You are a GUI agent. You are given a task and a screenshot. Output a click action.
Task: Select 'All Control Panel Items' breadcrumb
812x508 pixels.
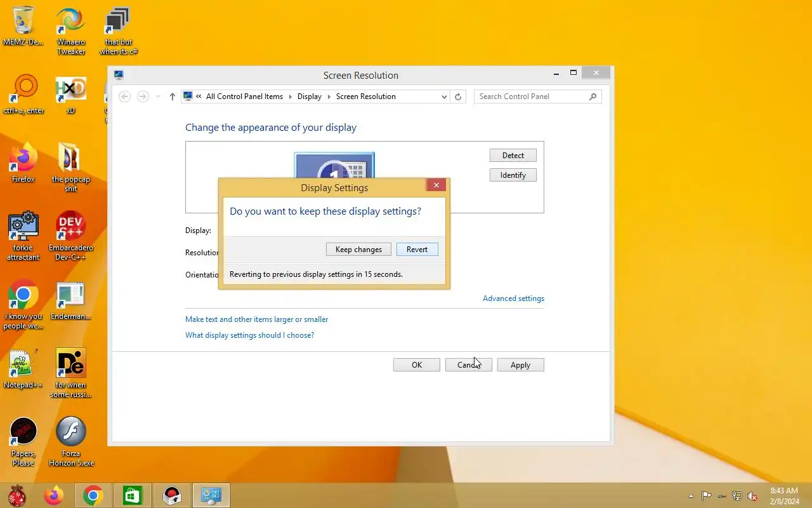coord(244,97)
